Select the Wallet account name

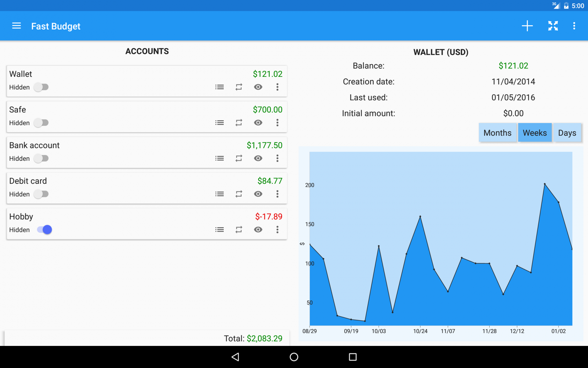click(21, 74)
